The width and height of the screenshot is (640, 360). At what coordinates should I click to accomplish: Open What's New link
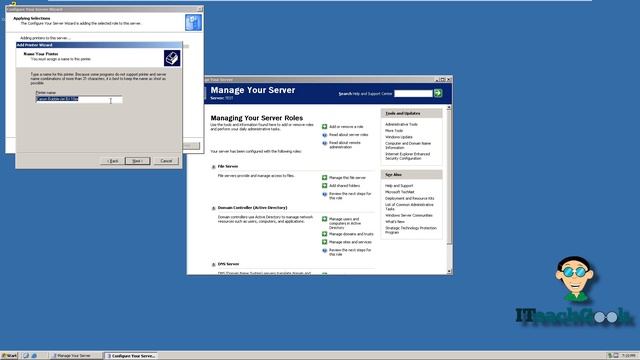click(395, 222)
